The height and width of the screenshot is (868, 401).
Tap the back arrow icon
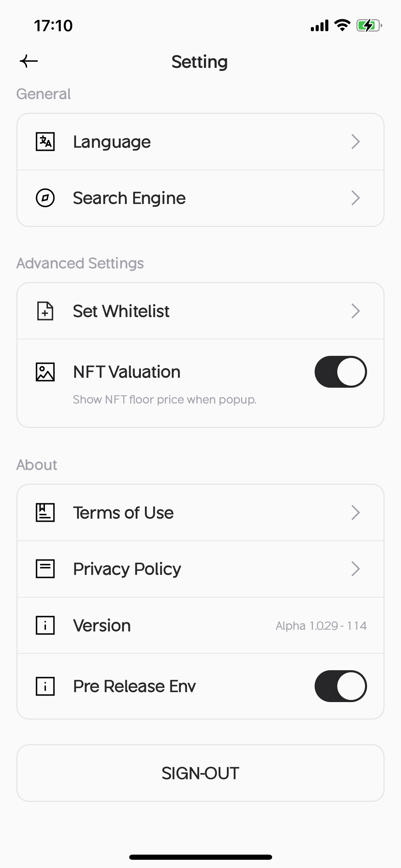(x=29, y=61)
